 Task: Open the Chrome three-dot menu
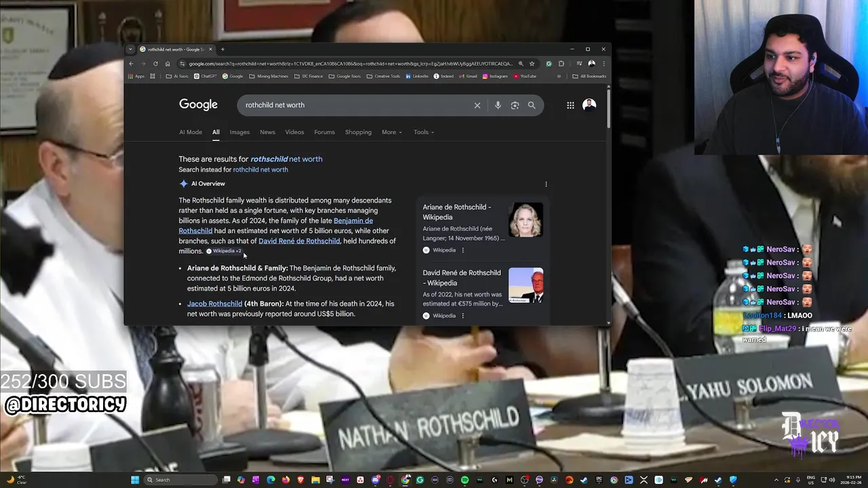click(604, 64)
